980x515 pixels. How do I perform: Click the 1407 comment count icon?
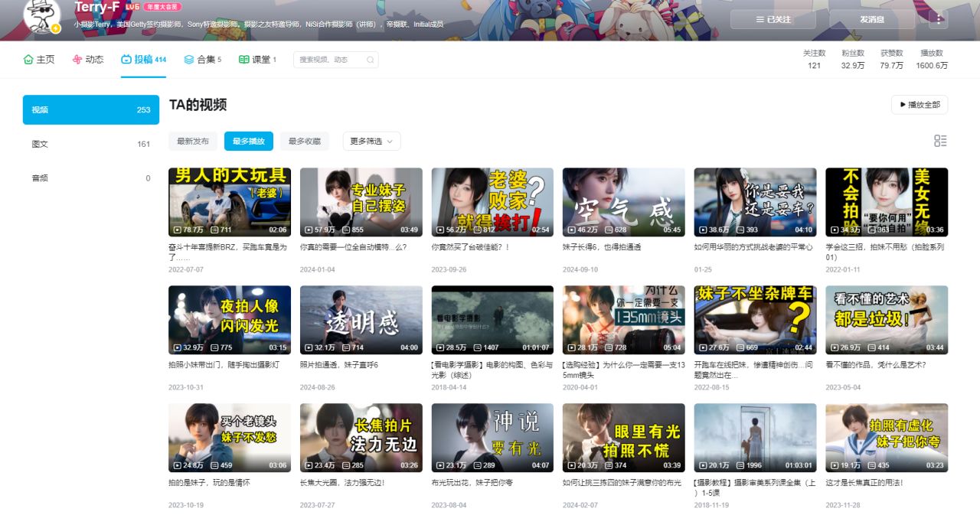(x=477, y=347)
